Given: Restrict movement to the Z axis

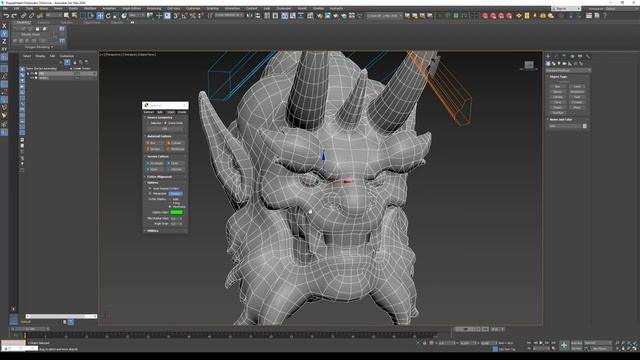Looking at the screenshot, I should pyautogui.click(x=4, y=41).
